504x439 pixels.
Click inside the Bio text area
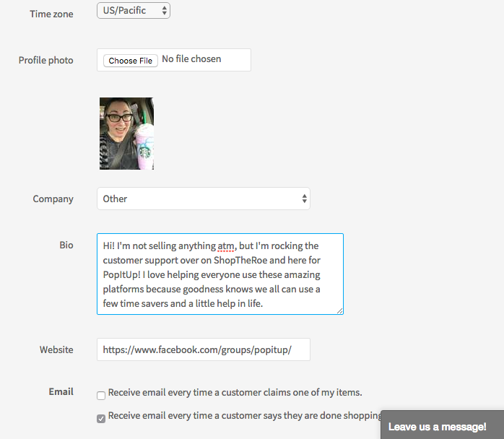(220, 274)
